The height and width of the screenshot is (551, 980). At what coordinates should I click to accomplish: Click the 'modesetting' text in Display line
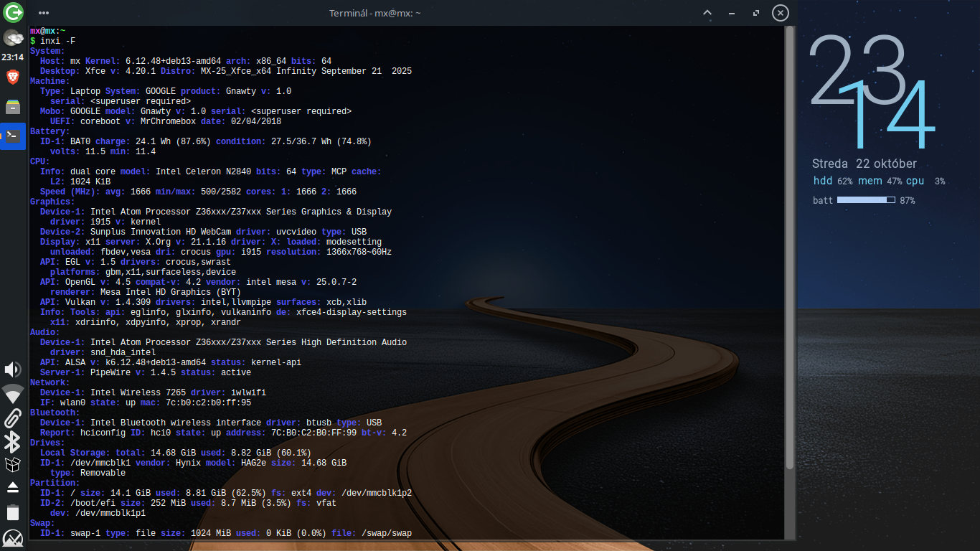point(354,242)
